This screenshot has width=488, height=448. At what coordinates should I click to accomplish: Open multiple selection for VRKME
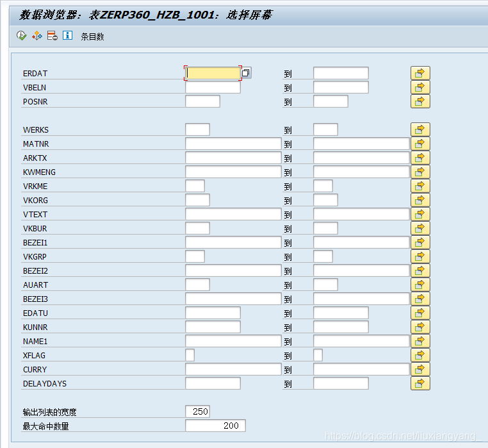pyautogui.click(x=420, y=186)
